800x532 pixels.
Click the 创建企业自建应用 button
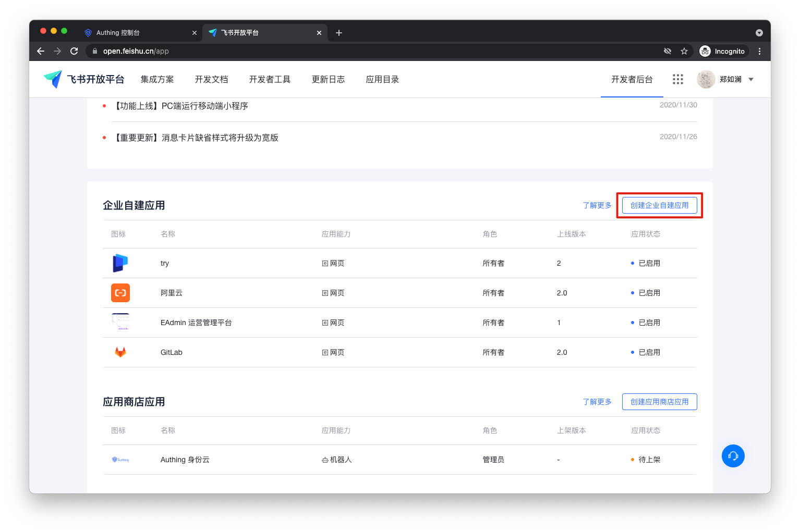[x=659, y=205]
